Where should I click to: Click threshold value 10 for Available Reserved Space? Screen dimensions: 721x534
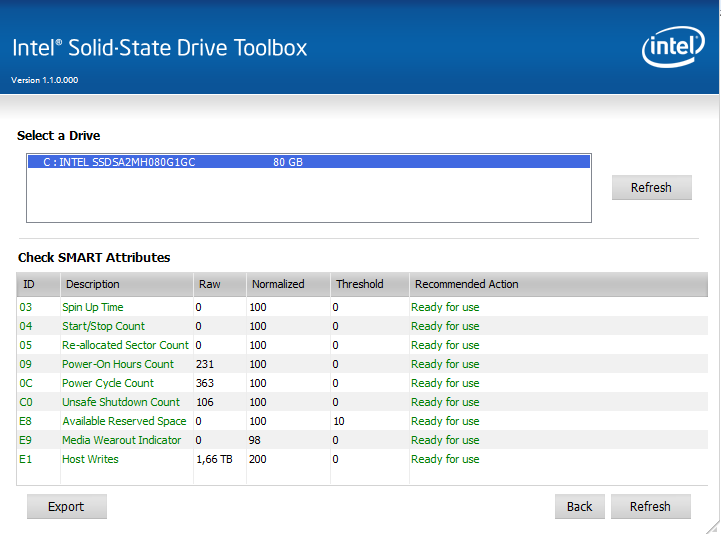338,421
